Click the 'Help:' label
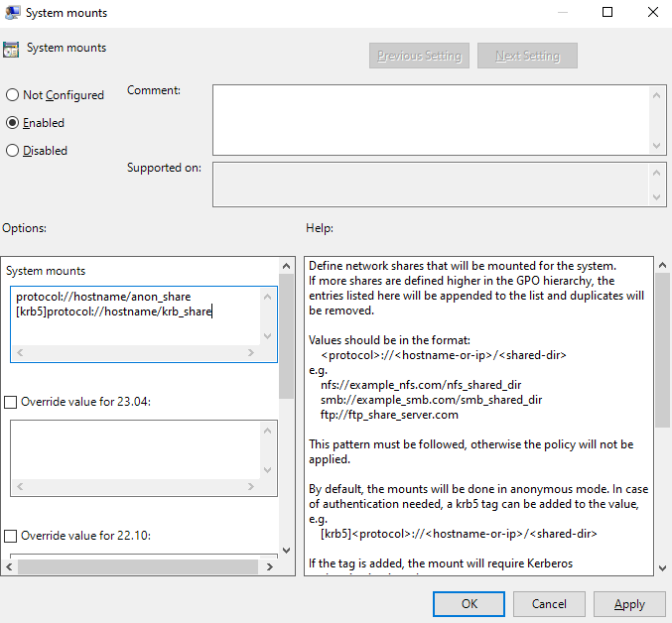This screenshot has height=623, width=672. [320, 228]
